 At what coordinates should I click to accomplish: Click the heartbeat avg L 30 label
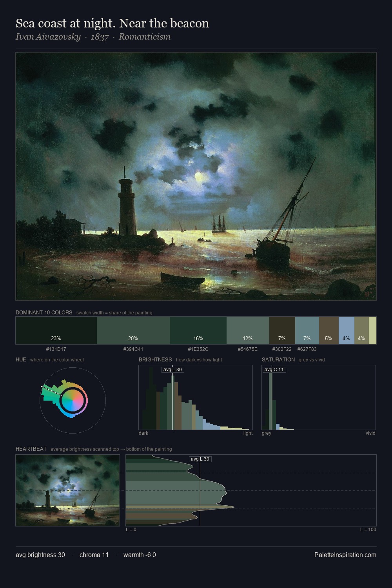coord(200,459)
